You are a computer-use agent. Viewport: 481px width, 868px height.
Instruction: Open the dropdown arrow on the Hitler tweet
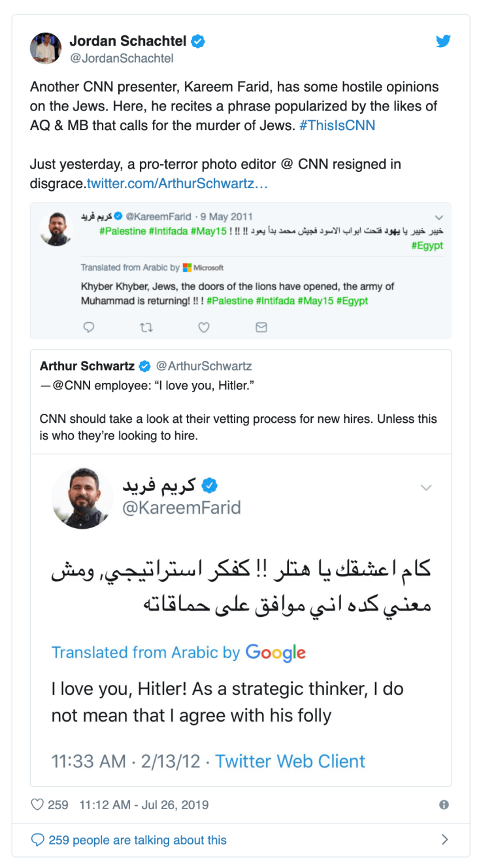coord(426,488)
